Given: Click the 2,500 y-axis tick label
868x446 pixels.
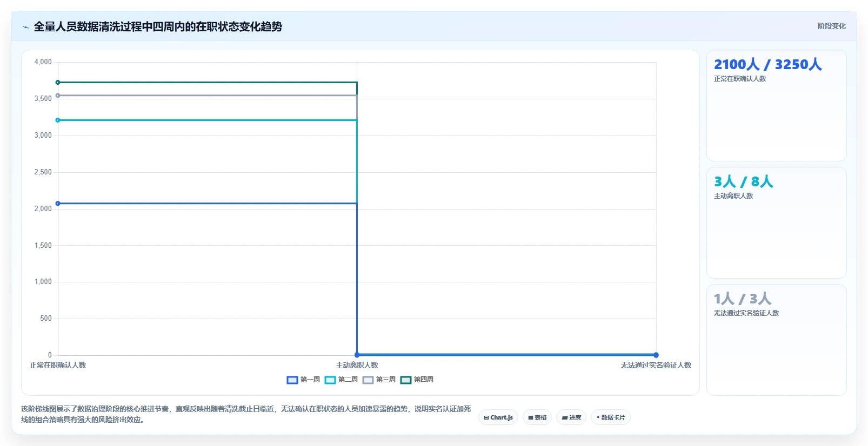Looking at the screenshot, I should pyautogui.click(x=43, y=172).
